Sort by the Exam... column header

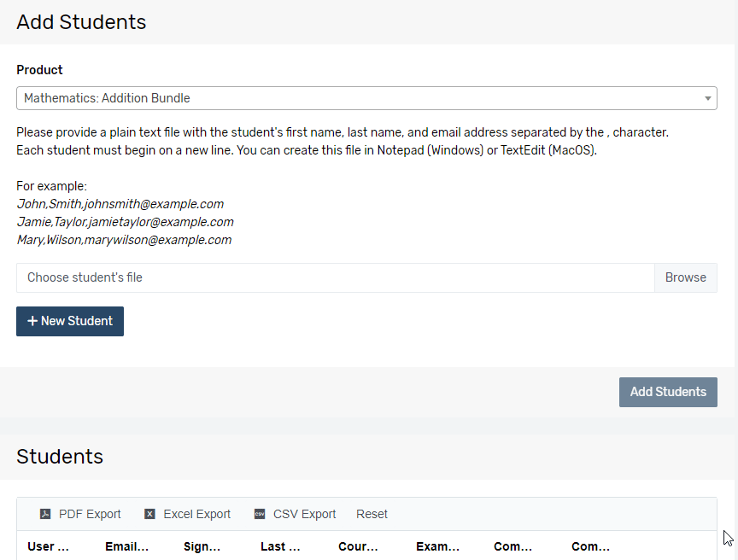437,546
